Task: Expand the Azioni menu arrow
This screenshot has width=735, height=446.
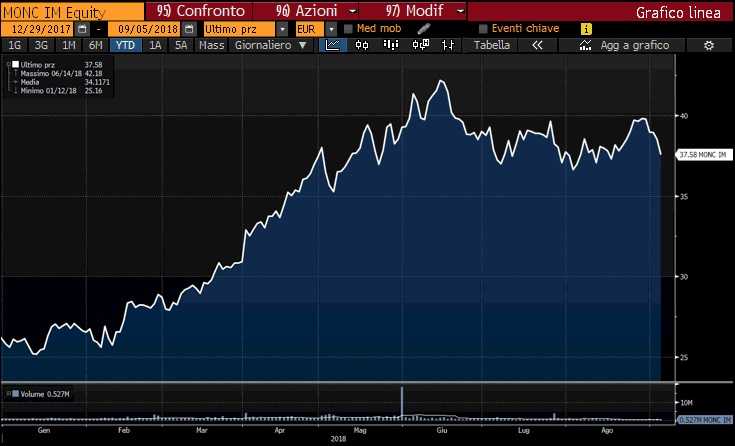Action: (353, 11)
